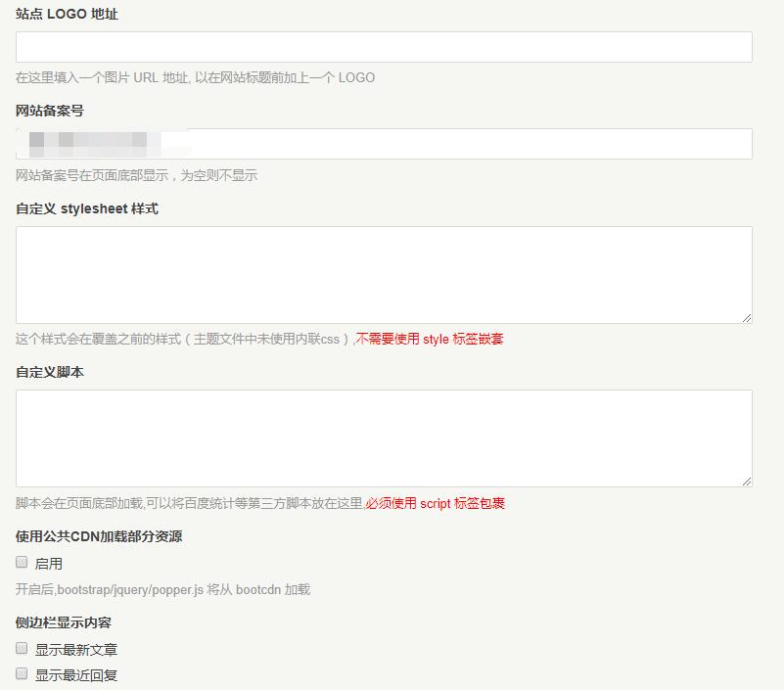The image size is (784, 690).
Task: Focus the 网站备案号 text field
Action: 470,144
